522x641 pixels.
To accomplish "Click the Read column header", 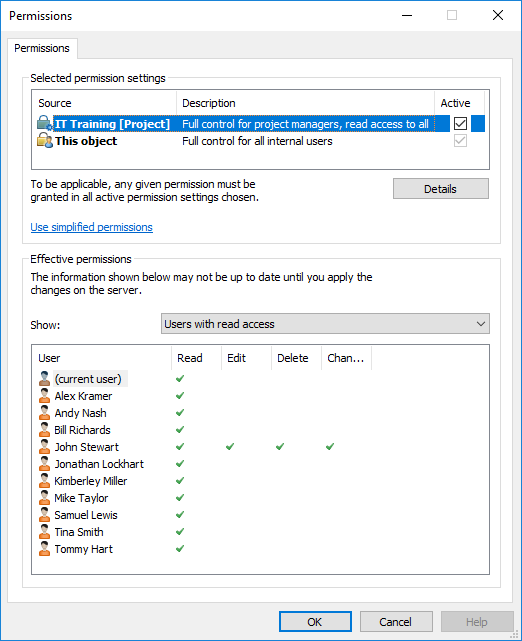I will 196,358.
